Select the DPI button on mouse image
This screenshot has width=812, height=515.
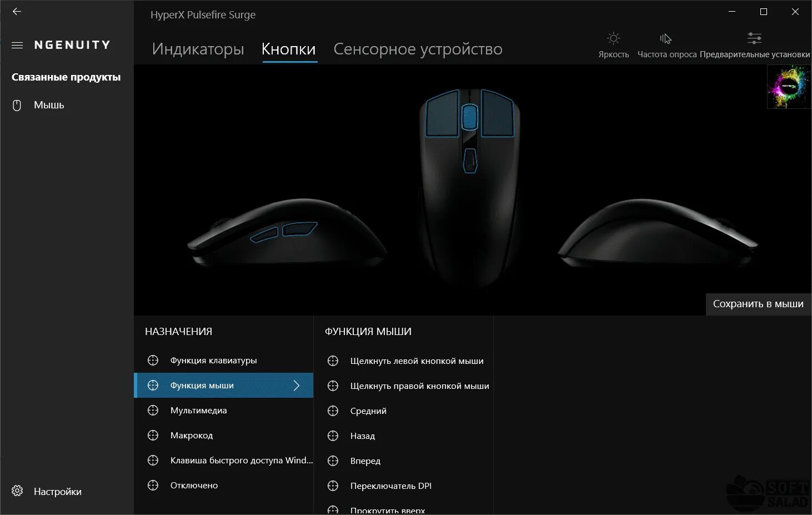coord(470,160)
